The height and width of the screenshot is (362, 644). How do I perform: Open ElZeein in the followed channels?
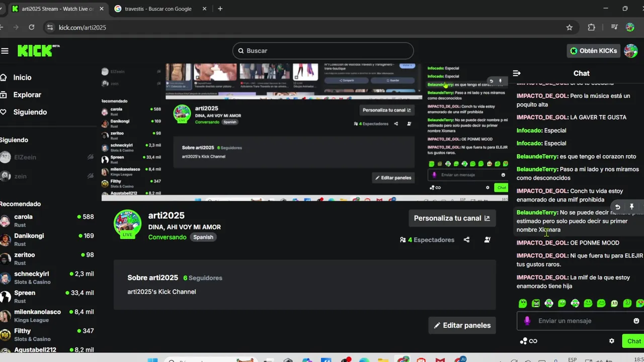click(x=47, y=157)
